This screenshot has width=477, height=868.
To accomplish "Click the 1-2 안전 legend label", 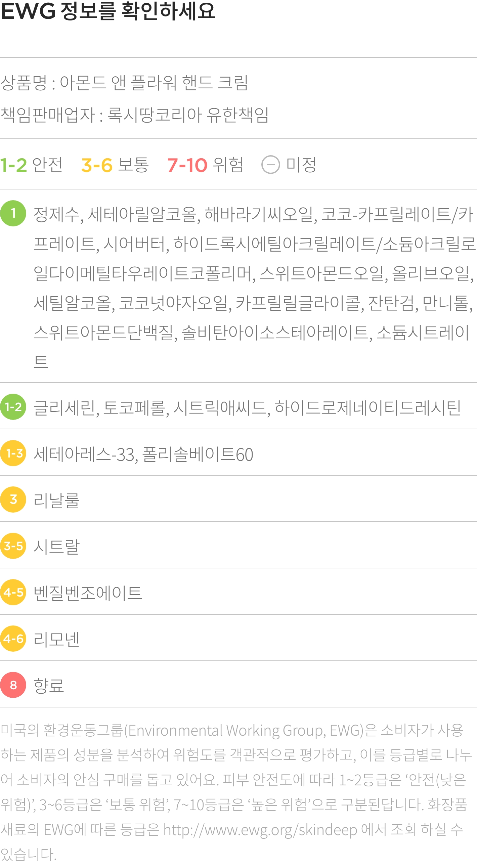I will [31, 165].
